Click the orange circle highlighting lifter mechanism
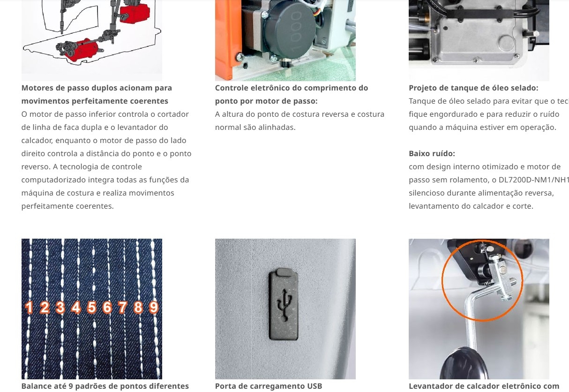This screenshot has height=392, width=569. pyautogui.click(x=481, y=280)
